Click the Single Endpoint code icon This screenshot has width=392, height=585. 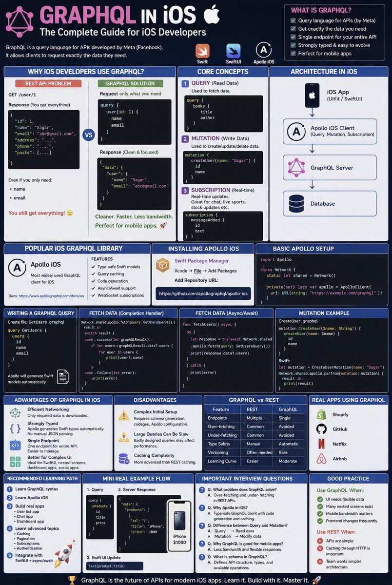(15, 444)
